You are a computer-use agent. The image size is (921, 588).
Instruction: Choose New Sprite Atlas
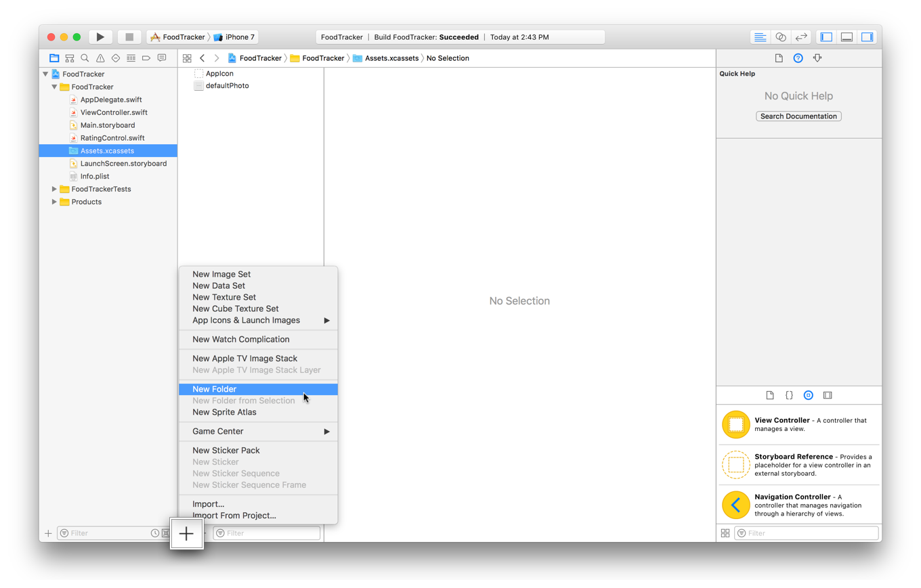pyautogui.click(x=258, y=412)
